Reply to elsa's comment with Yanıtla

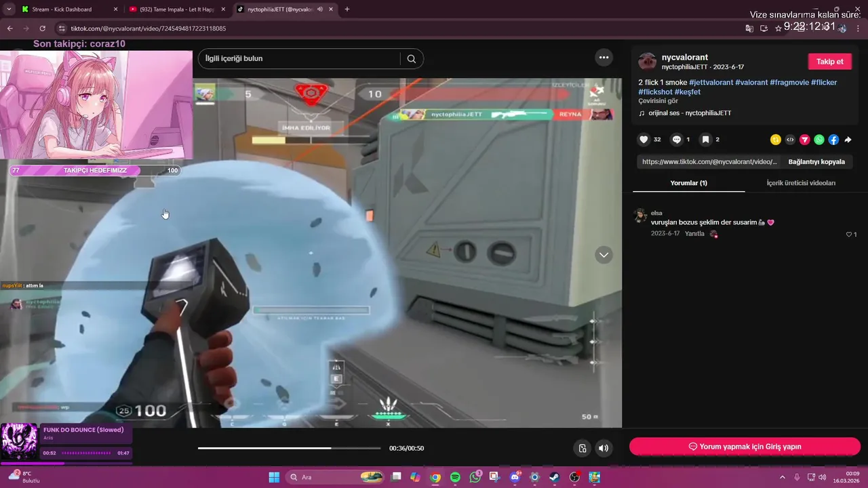pos(694,234)
